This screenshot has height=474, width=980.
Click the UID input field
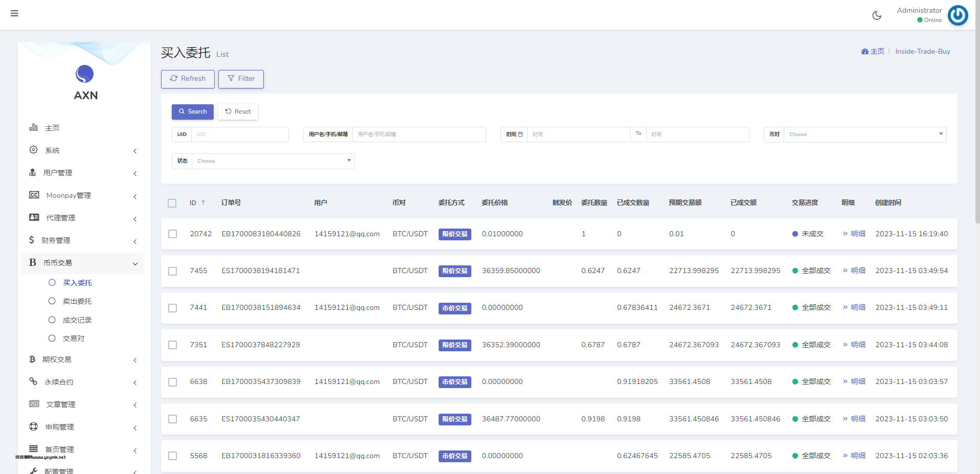coord(239,134)
